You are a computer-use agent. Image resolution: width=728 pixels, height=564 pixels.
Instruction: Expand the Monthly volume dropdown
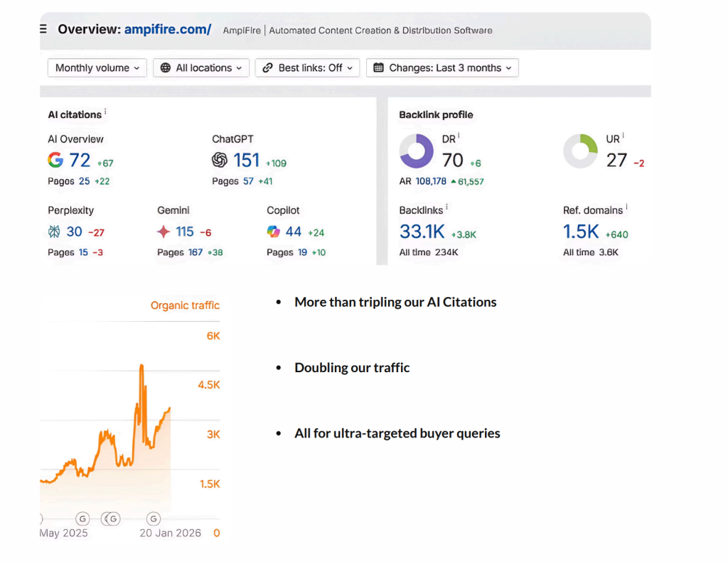pyautogui.click(x=97, y=67)
